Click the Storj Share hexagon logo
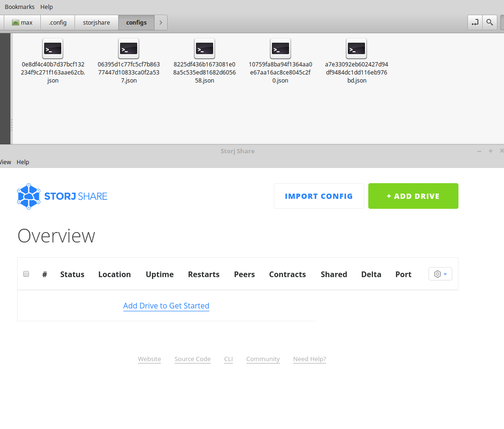 (x=28, y=196)
